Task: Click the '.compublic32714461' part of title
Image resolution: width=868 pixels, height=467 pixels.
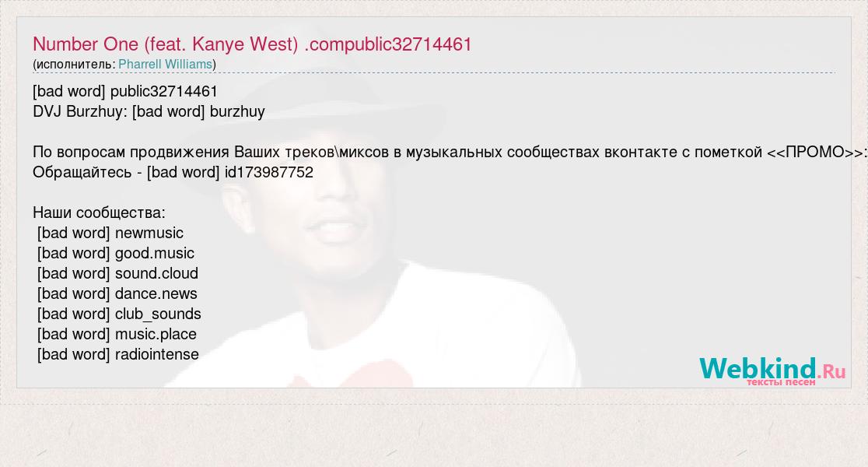Action: (x=388, y=44)
